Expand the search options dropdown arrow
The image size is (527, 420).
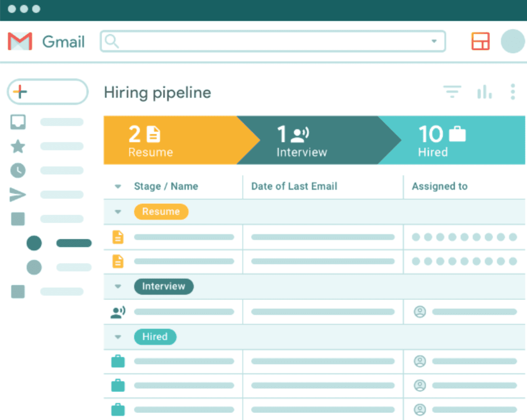click(x=434, y=41)
